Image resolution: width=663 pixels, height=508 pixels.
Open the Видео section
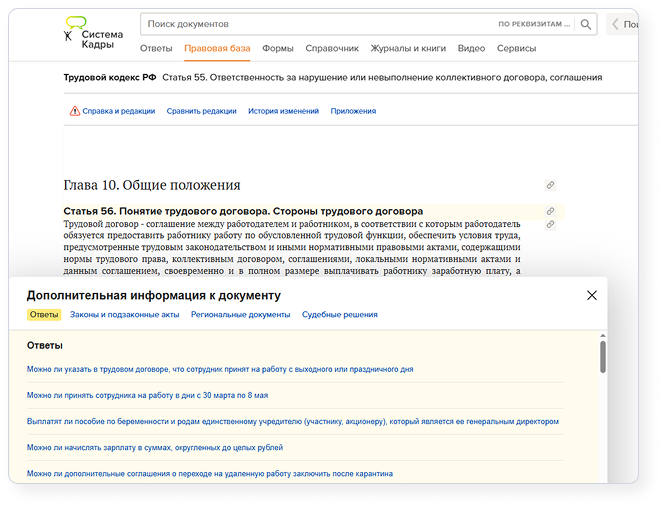coord(471,48)
